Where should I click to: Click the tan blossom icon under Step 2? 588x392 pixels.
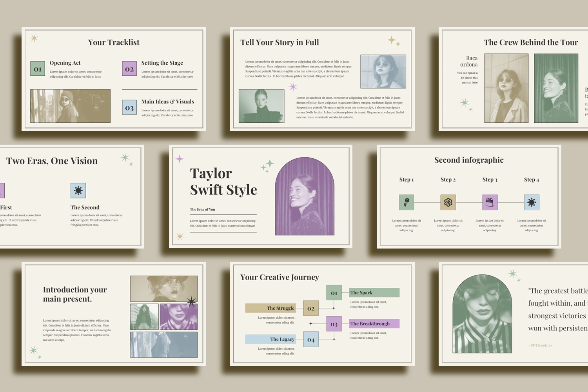pos(448,202)
